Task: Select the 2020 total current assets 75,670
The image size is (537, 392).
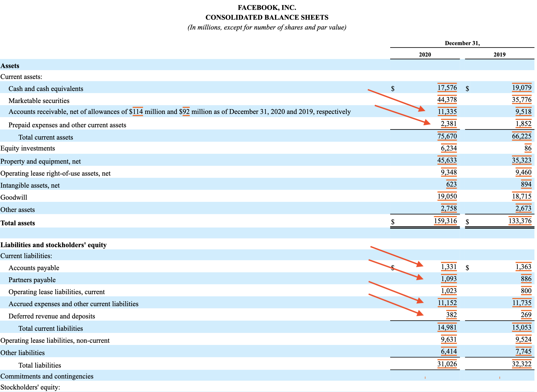Action: [447, 136]
